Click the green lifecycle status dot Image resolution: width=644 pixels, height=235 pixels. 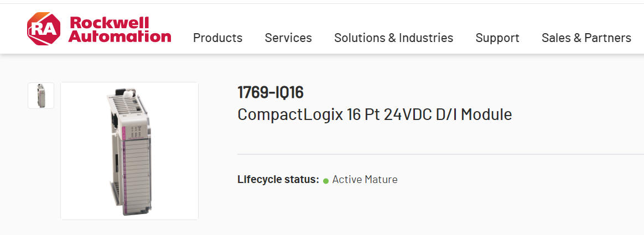[326, 180]
